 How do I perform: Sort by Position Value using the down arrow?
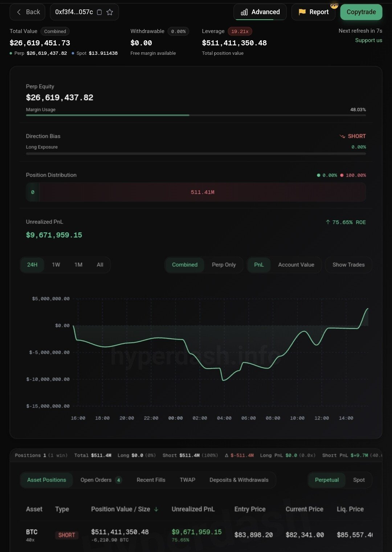[156, 509]
